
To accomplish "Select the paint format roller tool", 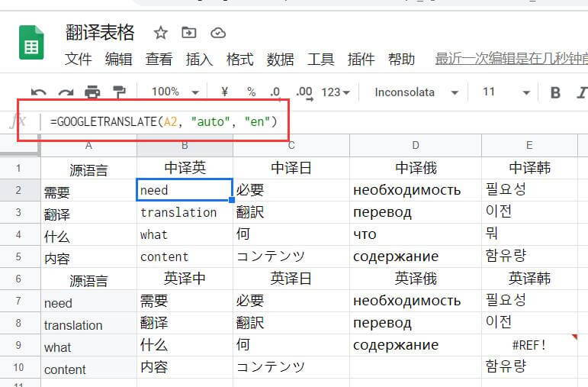I will pyautogui.click(x=119, y=92).
